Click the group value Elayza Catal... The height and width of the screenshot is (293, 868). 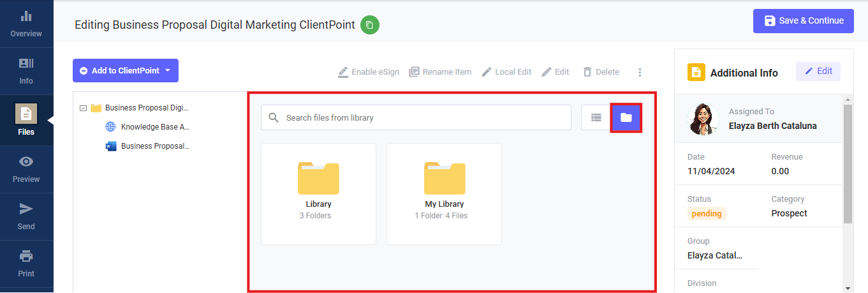pos(715,255)
